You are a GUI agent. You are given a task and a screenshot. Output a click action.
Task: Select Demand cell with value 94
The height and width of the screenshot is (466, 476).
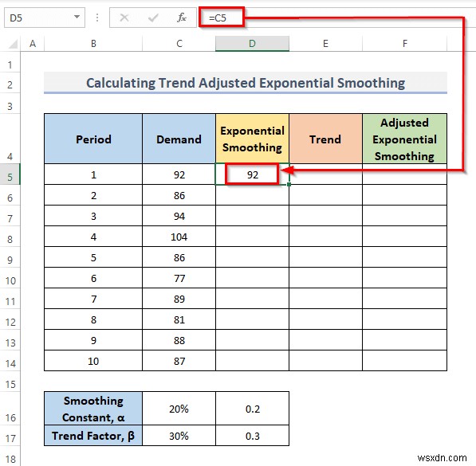point(179,216)
